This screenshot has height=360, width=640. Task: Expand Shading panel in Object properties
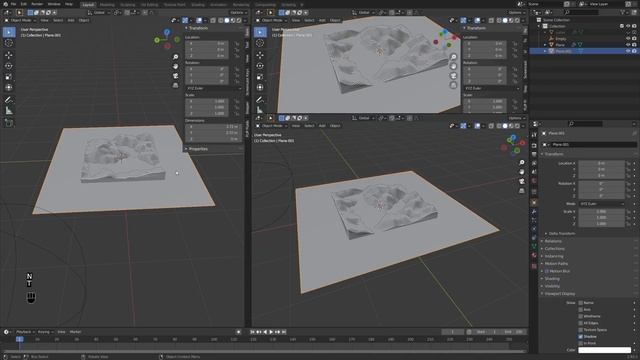coord(552,279)
